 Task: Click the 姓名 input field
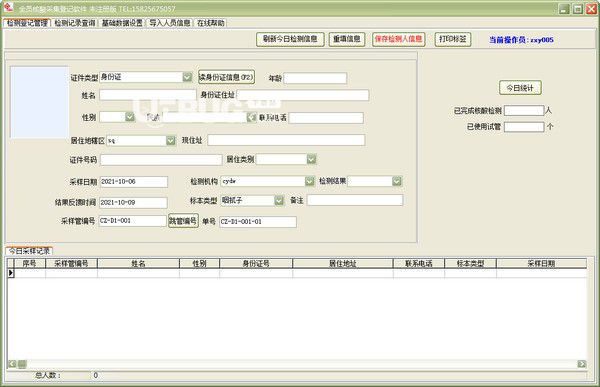[148, 95]
